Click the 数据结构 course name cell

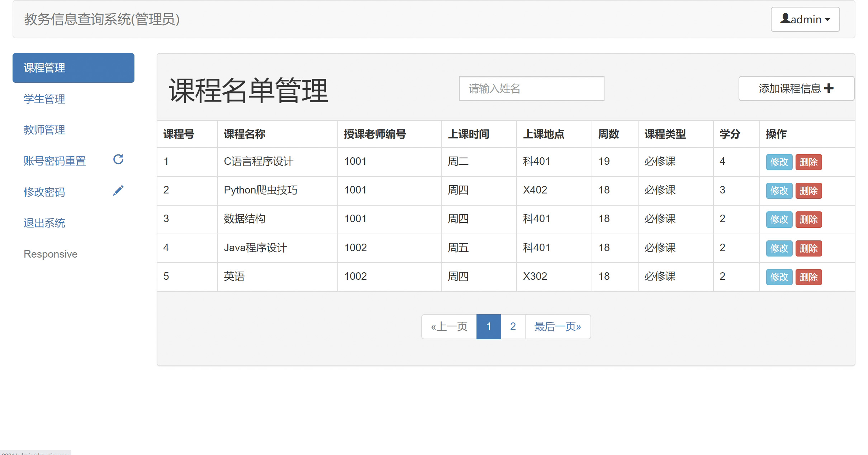pos(278,219)
